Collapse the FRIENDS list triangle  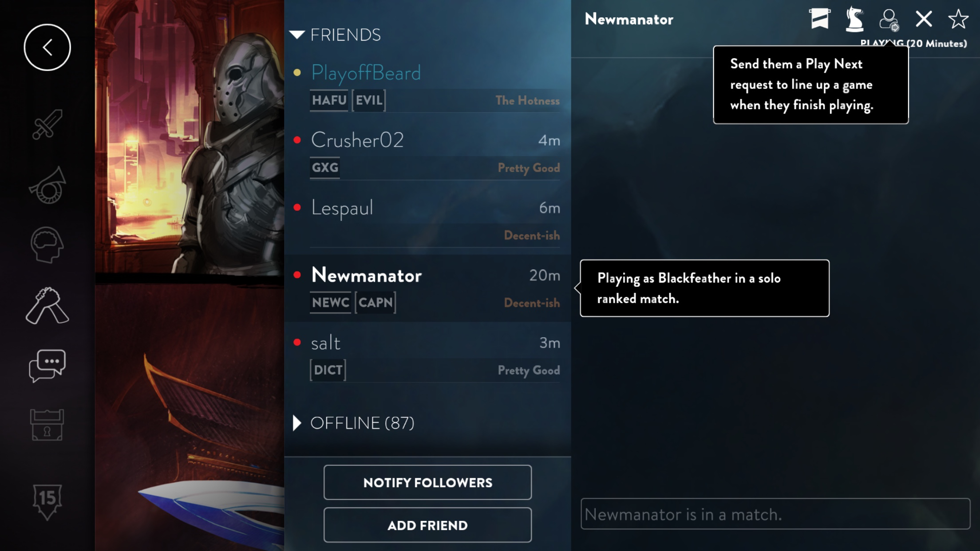pos(297,35)
